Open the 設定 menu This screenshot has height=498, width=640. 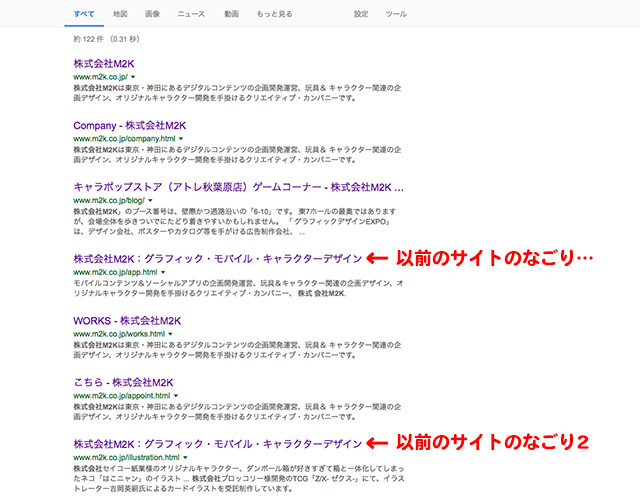pyautogui.click(x=361, y=15)
